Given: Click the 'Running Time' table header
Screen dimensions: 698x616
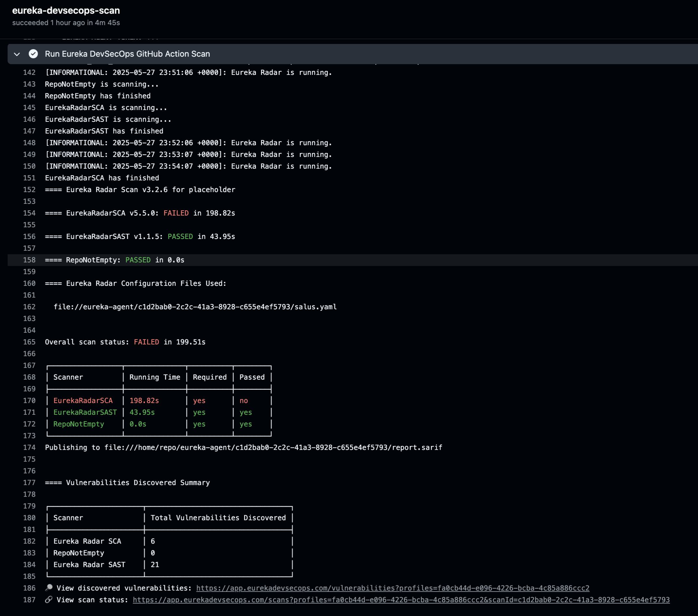Looking at the screenshot, I should 155,377.
